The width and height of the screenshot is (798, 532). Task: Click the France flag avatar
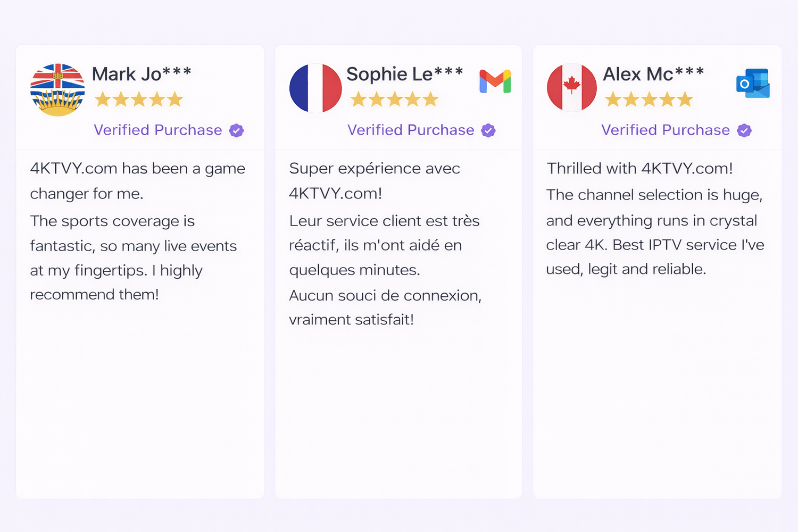tap(315, 88)
